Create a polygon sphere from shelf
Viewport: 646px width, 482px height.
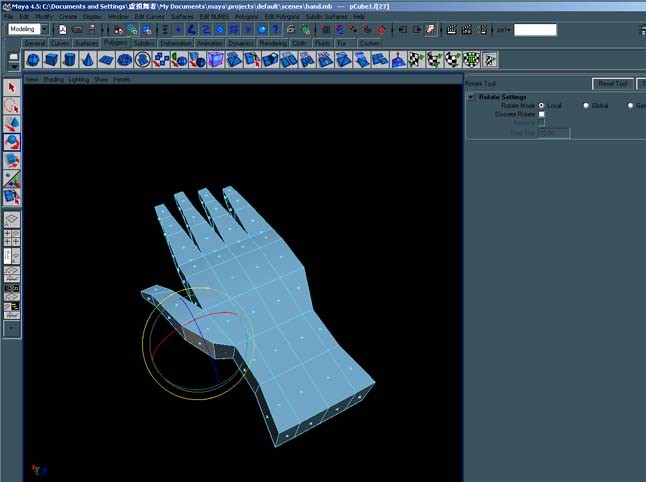[x=33, y=60]
